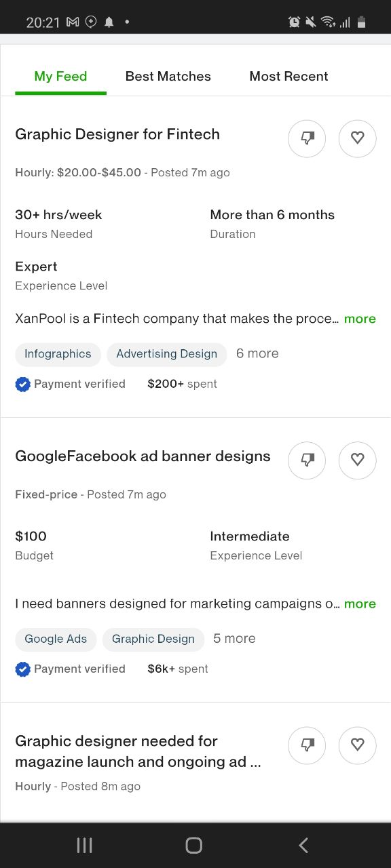Open the Graphic Designer for Fintech listing

tap(117, 134)
